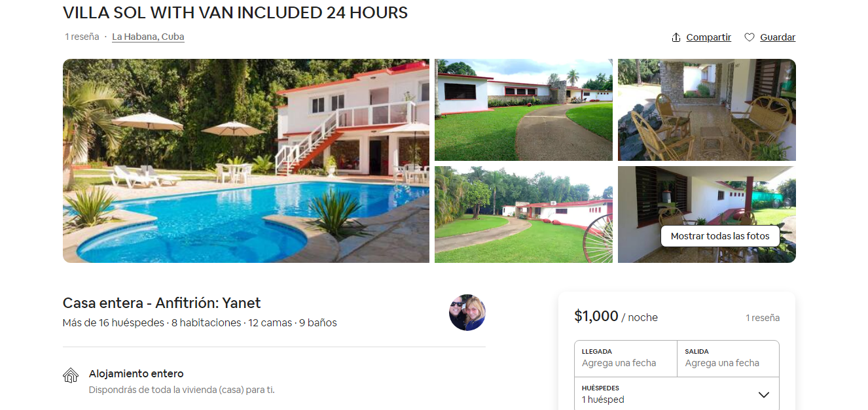Click the listing title VILLA SOL
Viewport: 868px width, 410px height.
point(234,12)
